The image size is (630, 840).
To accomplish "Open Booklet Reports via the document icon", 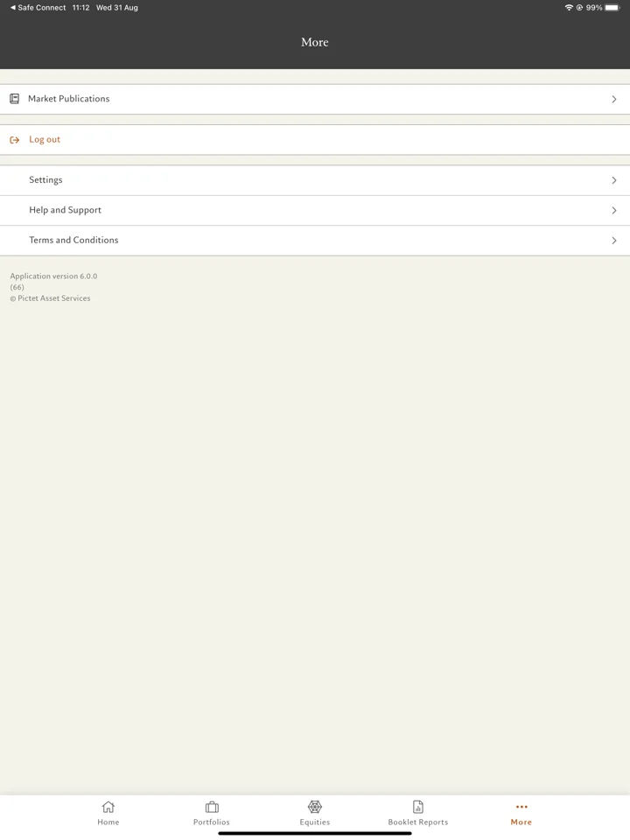I will coord(418,807).
